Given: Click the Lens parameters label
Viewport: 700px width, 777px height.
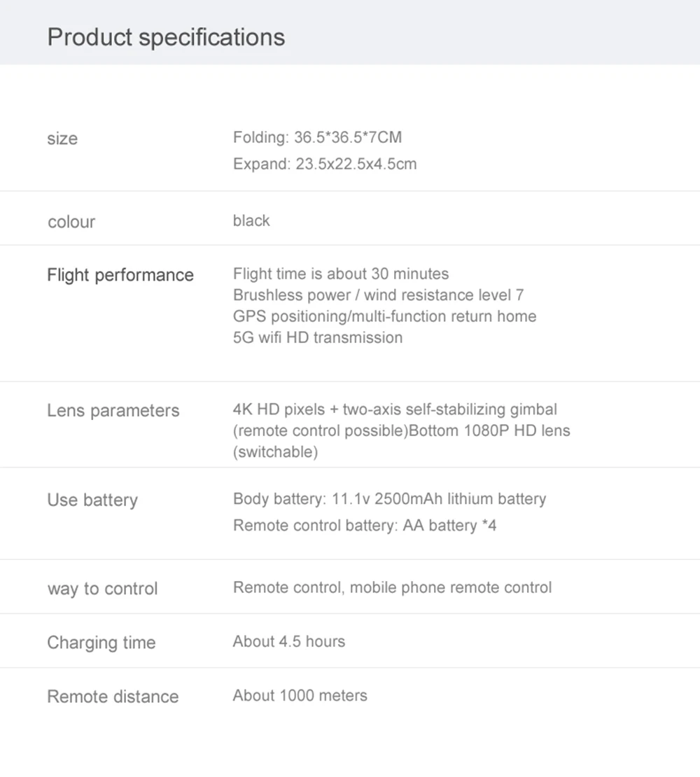Looking at the screenshot, I should (113, 410).
